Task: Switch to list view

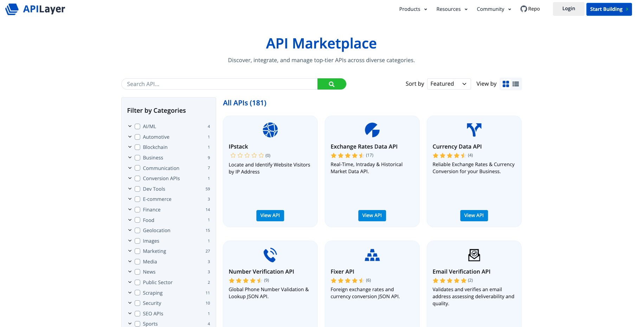Action: click(516, 84)
